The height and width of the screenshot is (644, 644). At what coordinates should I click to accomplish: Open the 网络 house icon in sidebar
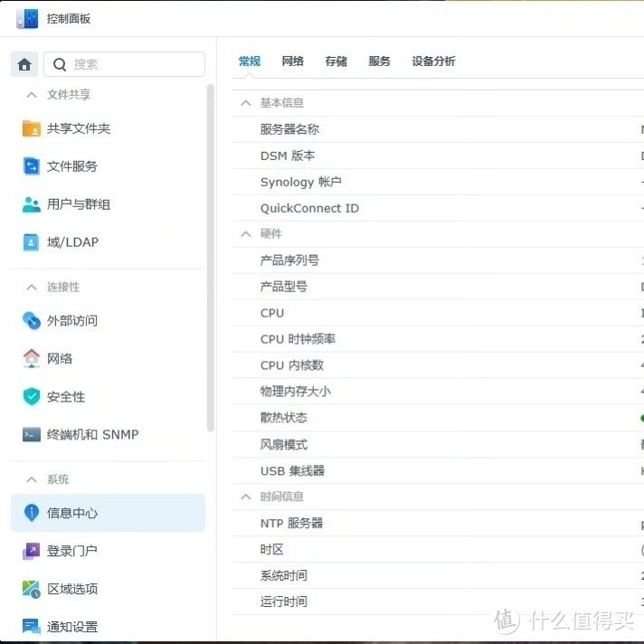32,358
